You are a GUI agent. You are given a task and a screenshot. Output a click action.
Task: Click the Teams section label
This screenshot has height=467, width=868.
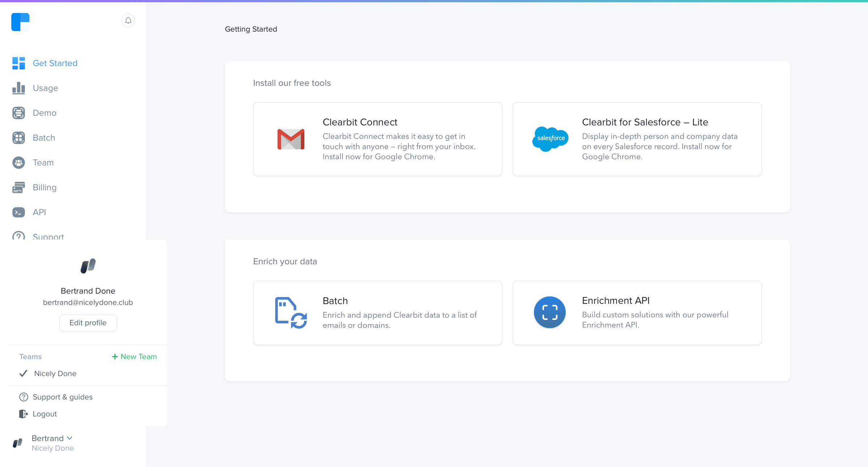[x=30, y=357]
